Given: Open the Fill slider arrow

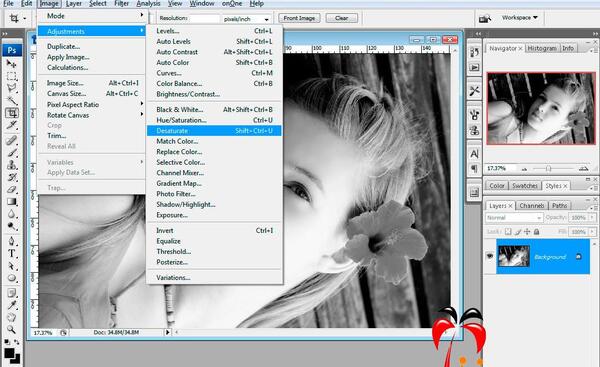Looking at the screenshot, I should 592,232.
